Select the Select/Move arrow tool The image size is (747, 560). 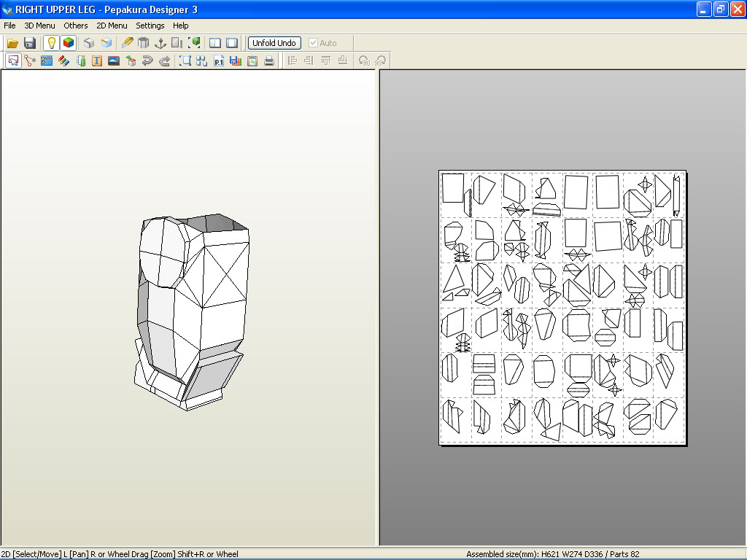point(13,61)
